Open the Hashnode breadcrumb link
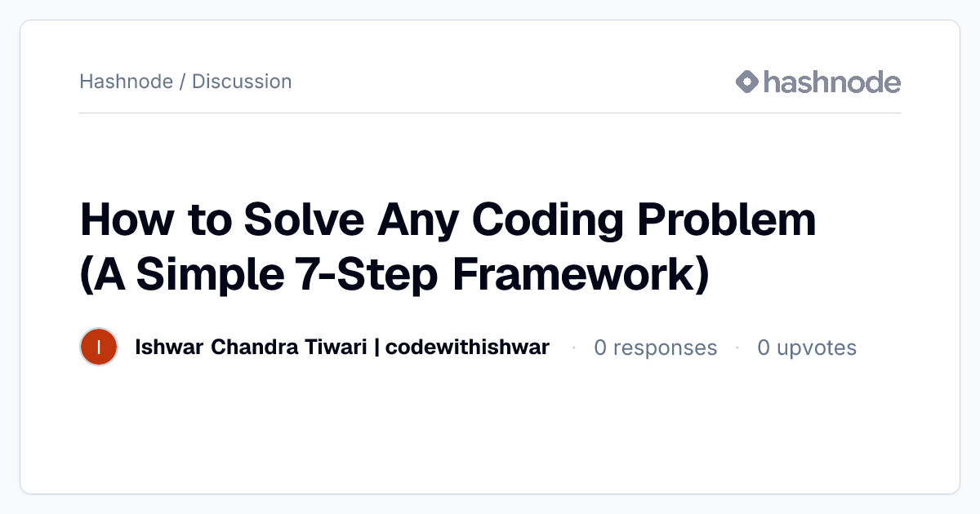Image resolution: width=980 pixels, height=514 pixels. click(x=127, y=82)
